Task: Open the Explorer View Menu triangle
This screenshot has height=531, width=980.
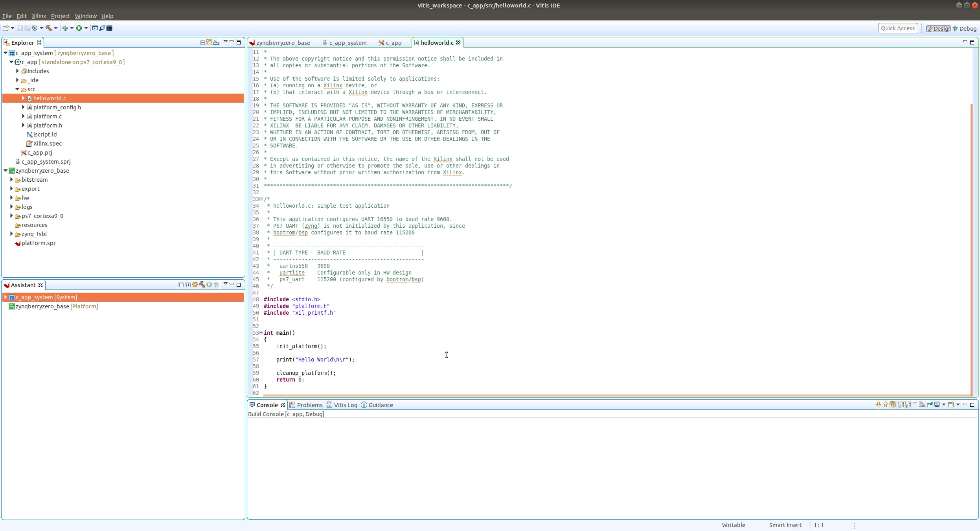Action: click(226, 41)
